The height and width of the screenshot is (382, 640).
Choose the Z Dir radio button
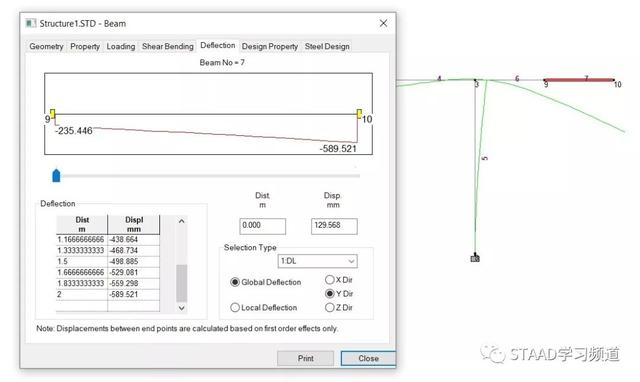click(339, 307)
